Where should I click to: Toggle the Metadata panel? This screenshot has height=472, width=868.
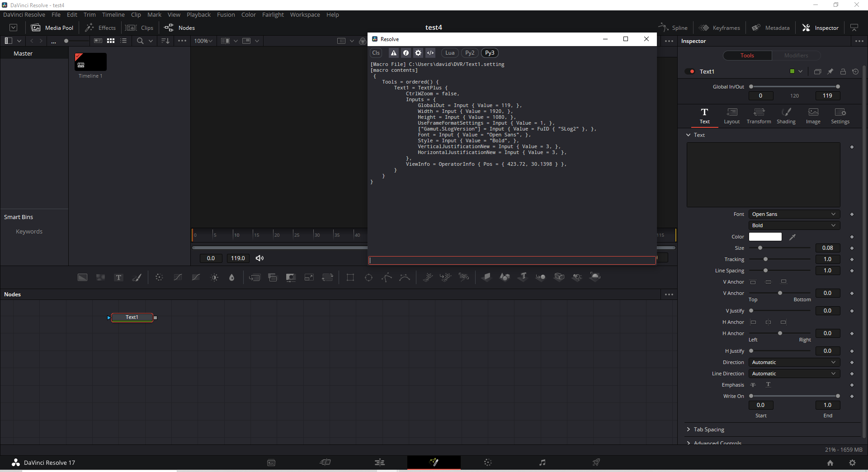coord(770,28)
